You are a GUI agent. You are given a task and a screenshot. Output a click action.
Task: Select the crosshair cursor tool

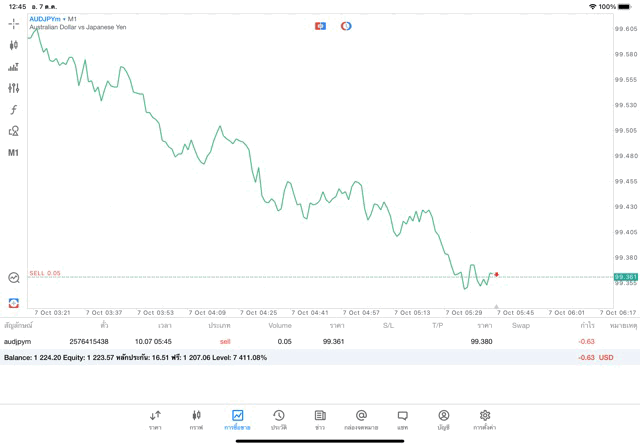click(14, 23)
